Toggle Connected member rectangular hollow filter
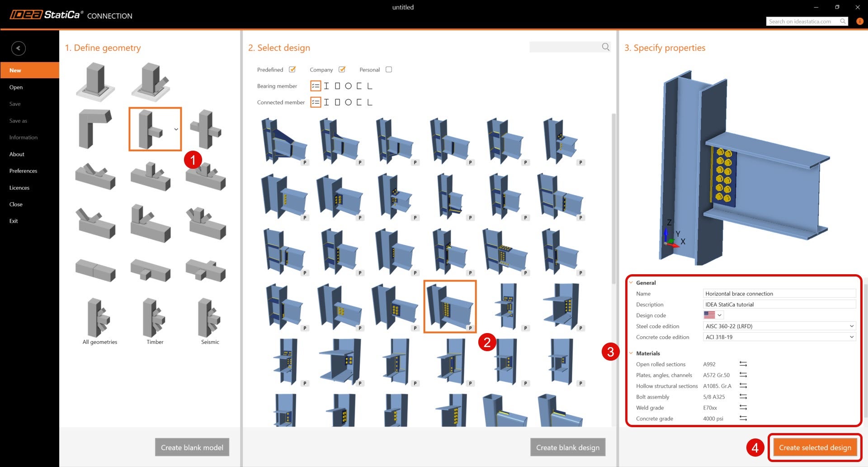 pyautogui.click(x=337, y=102)
